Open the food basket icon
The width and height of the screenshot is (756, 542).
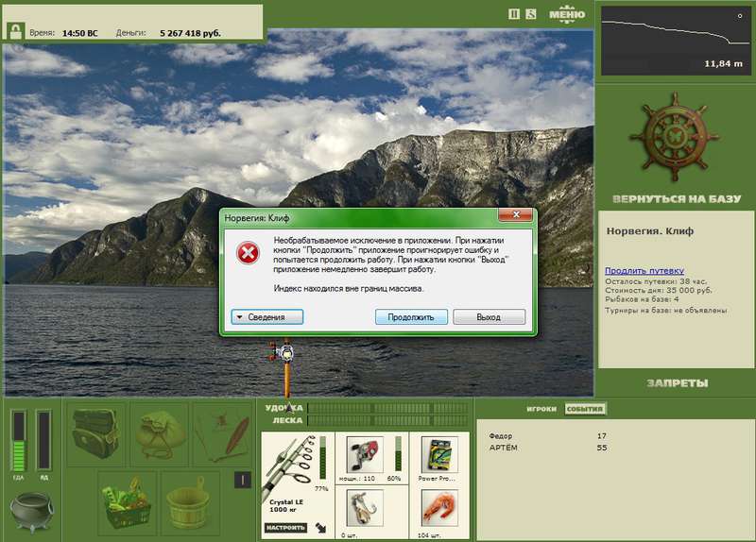(x=128, y=503)
